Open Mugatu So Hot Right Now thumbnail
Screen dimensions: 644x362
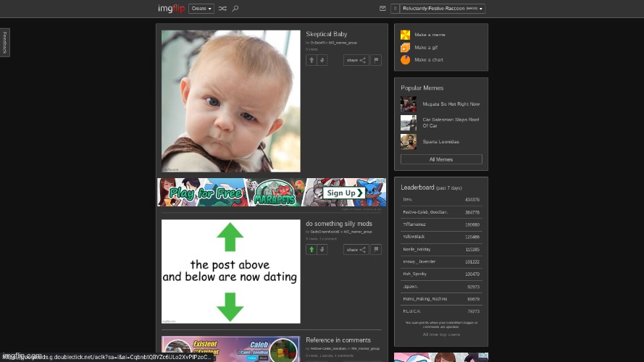point(409,104)
